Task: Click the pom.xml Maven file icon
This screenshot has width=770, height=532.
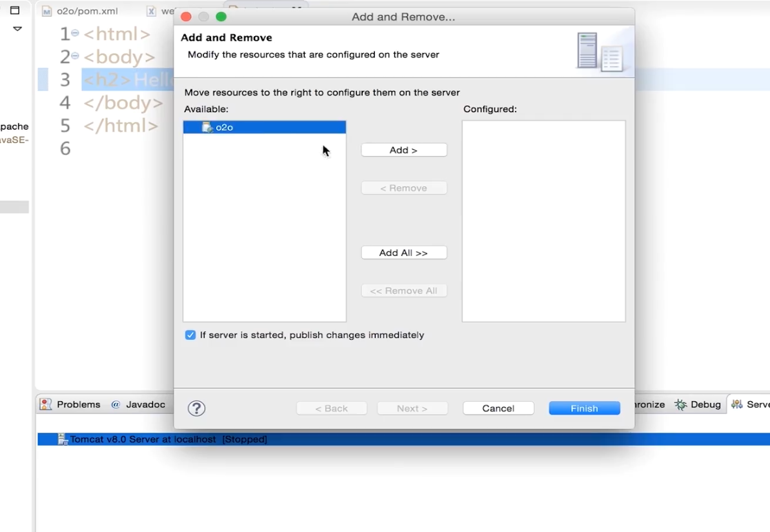Action: [46, 12]
